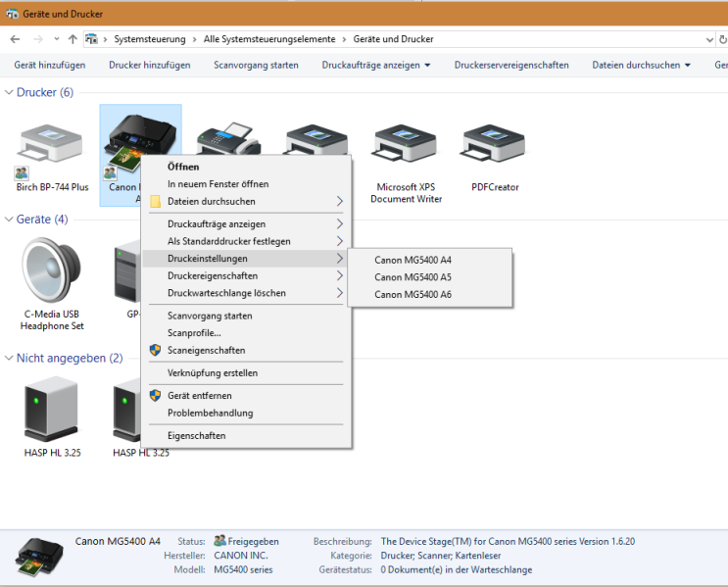This screenshot has height=587, width=728.
Task: Click the control panel icon in address bar
Action: tap(91, 39)
